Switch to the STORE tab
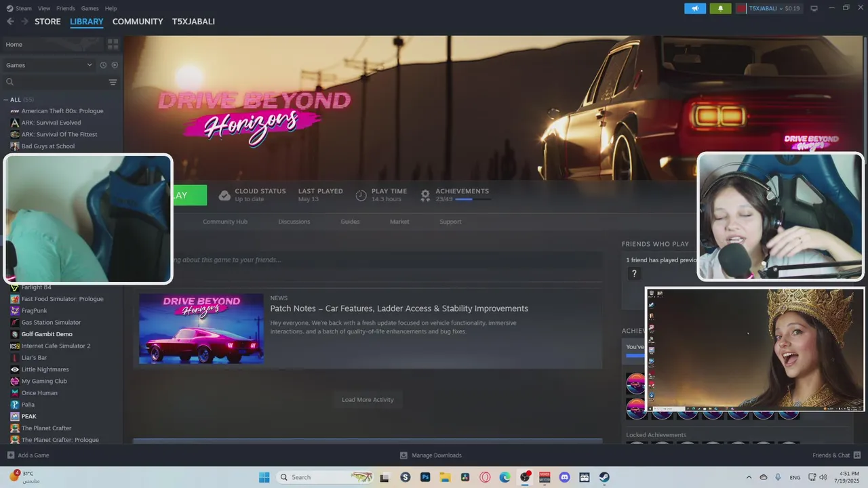Screen dimensions: 868x488 point(47,22)
